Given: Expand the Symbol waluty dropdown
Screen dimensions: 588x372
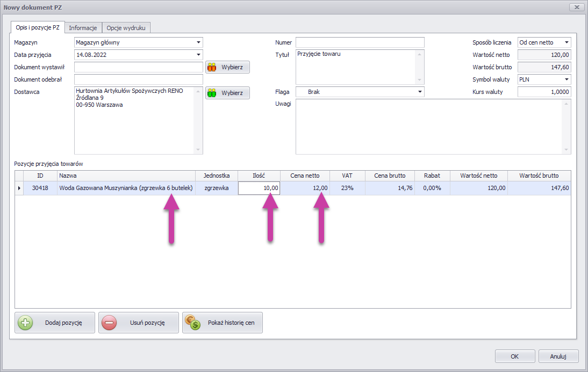Looking at the screenshot, I should pyautogui.click(x=567, y=79).
